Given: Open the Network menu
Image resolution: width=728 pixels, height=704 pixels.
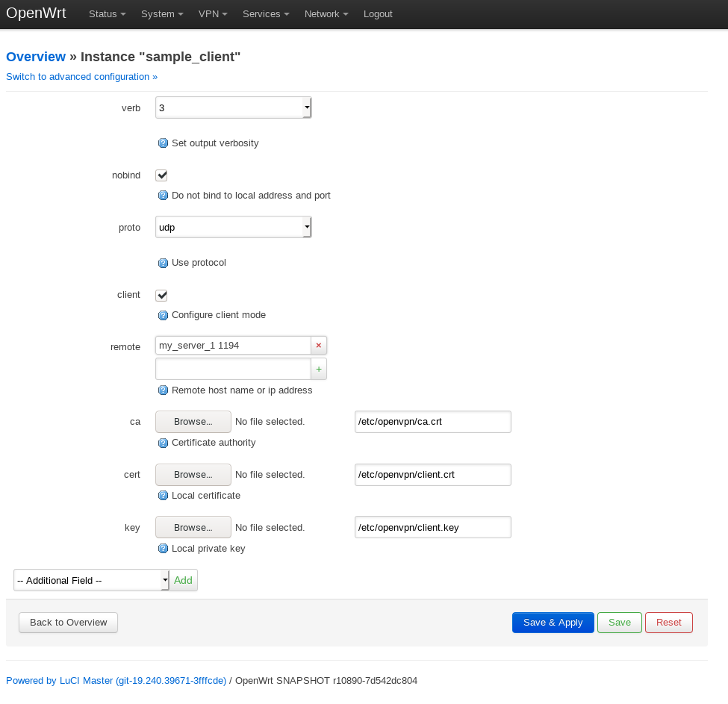Looking at the screenshot, I should click(326, 14).
